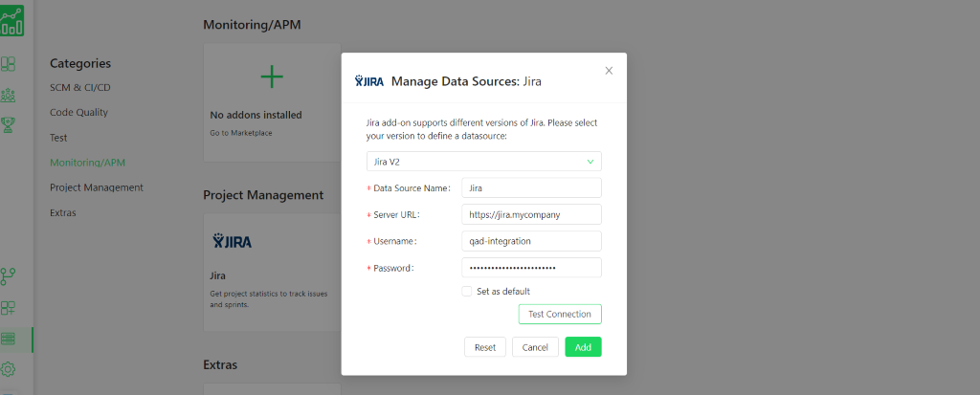The width and height of the screenshot is (980, 395).
Task: Click the Jira card title text
Action: (x=217, y=275)
